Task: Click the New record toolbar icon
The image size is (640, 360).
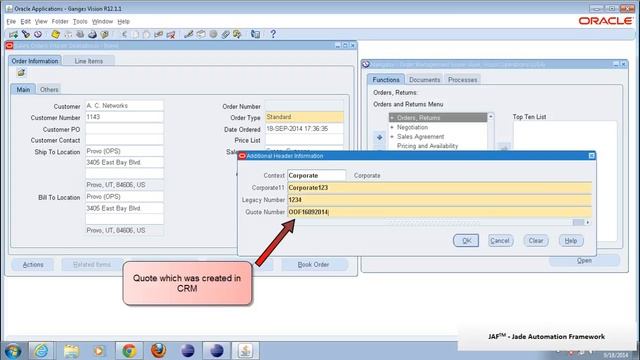Action: pos(13,34)
